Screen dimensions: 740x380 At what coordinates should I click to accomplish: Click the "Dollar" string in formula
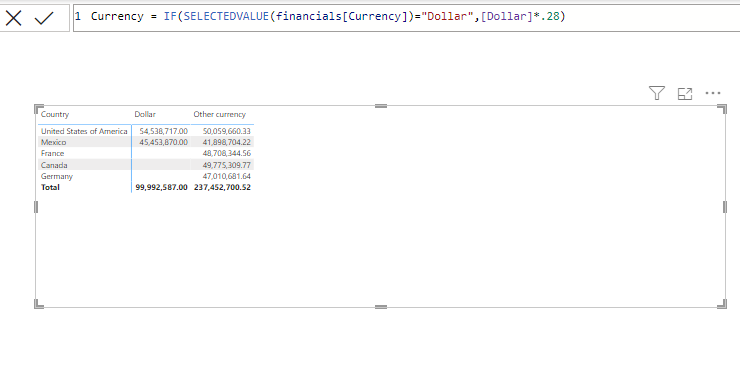[x=448, y=17]
